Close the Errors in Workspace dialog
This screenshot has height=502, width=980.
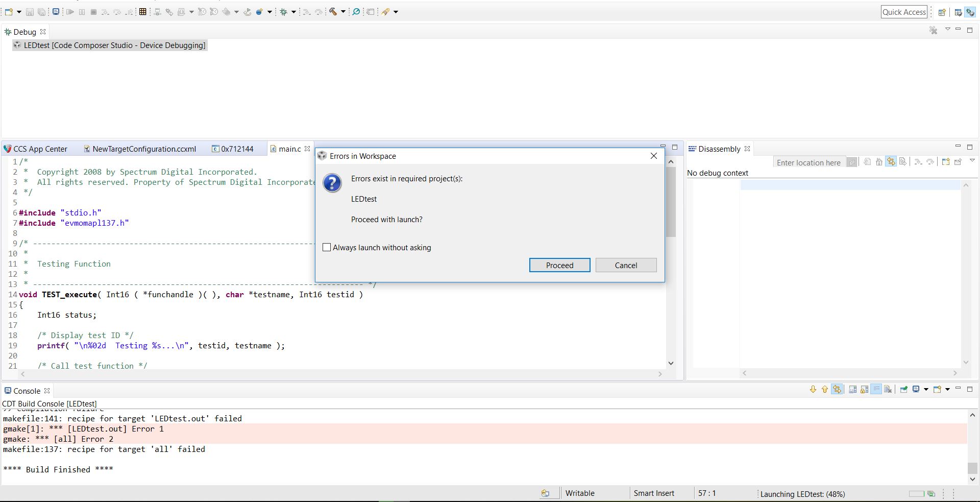653,156
